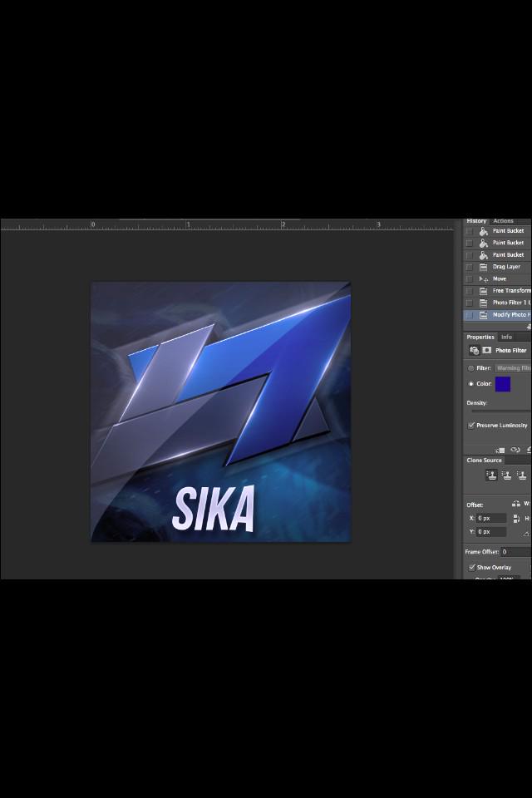Select the Photo Filter 1 Layer history state

(x=497, y=303)
